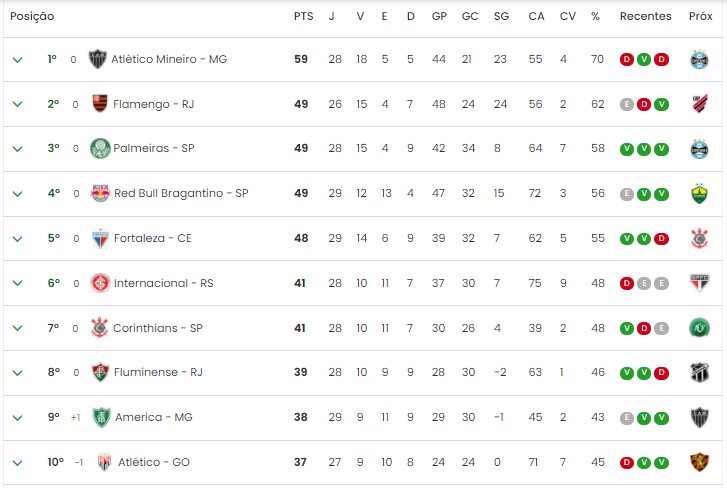The height and width of the screenshot is (488, 727).
Task: Click Corinthians next opponent Chapecoense crest
Action: click(x=700, y=328)
